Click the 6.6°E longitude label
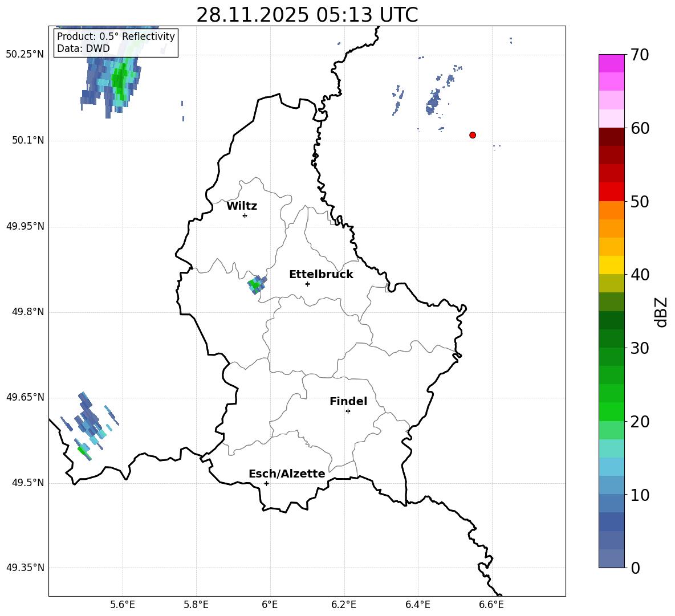Viewport: 675px width, 616px height. click(x=491, y=605)
